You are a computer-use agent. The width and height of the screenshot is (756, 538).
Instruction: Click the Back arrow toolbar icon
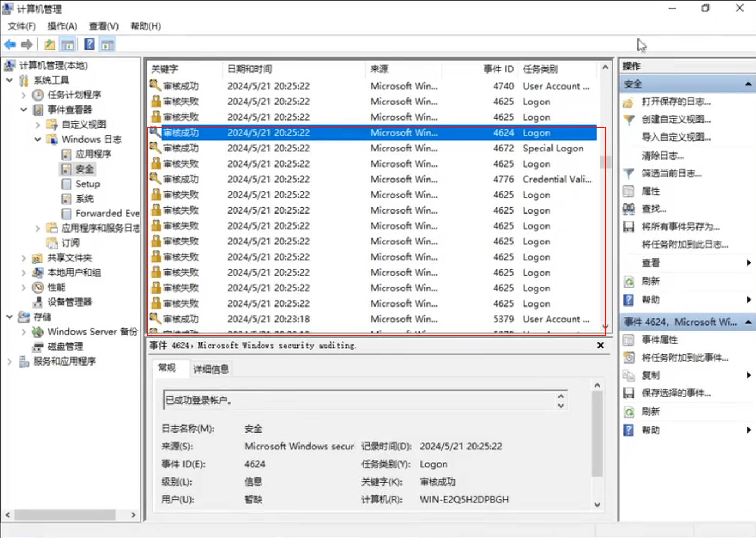click(10, 44)
